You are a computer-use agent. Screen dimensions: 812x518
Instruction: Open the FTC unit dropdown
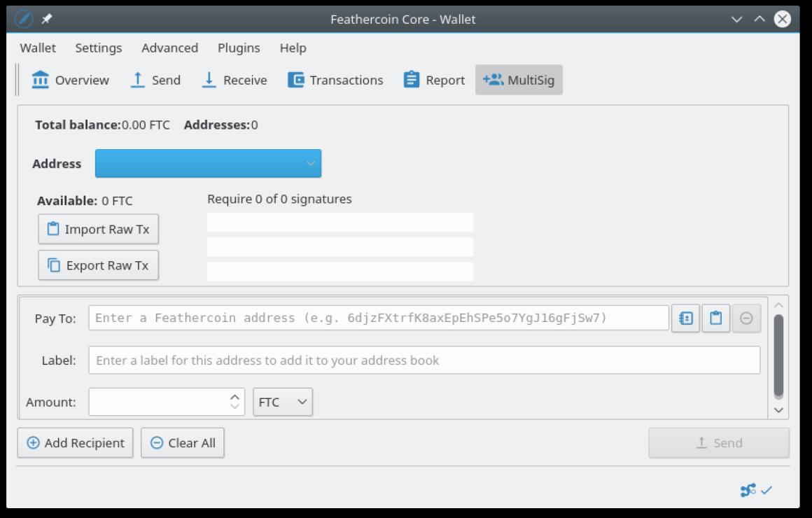[283, 402]
